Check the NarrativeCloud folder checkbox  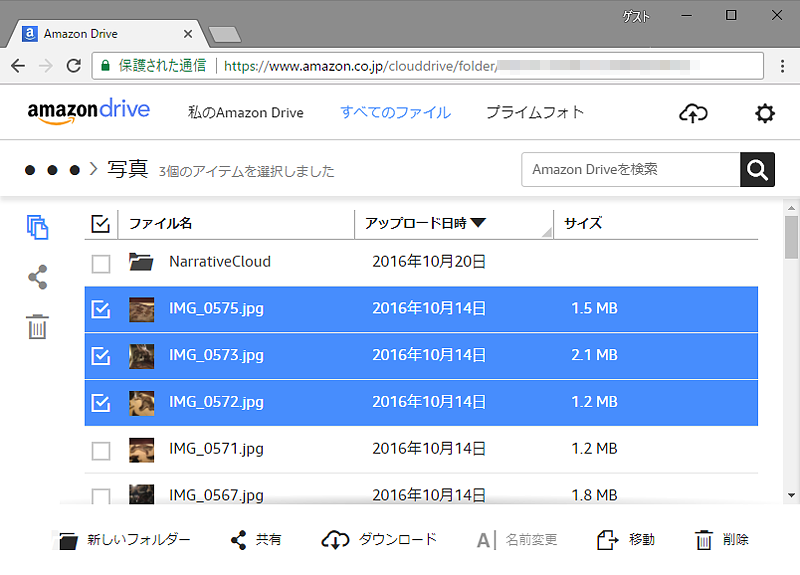[x=101, y=263]
